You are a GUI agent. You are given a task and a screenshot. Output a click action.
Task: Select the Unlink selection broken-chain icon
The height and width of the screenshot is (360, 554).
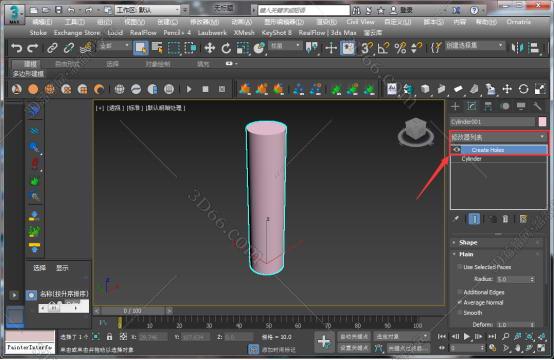[x=69, y=48]
